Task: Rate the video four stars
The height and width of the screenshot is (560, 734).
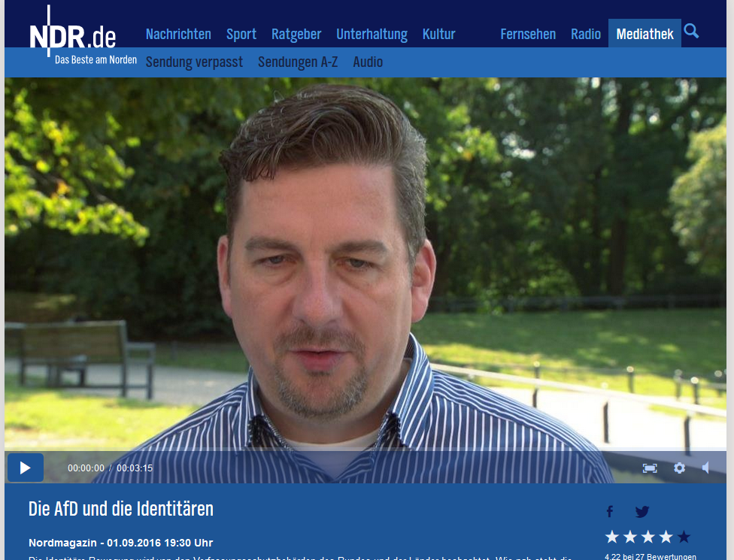Action: tap(666, 537)
